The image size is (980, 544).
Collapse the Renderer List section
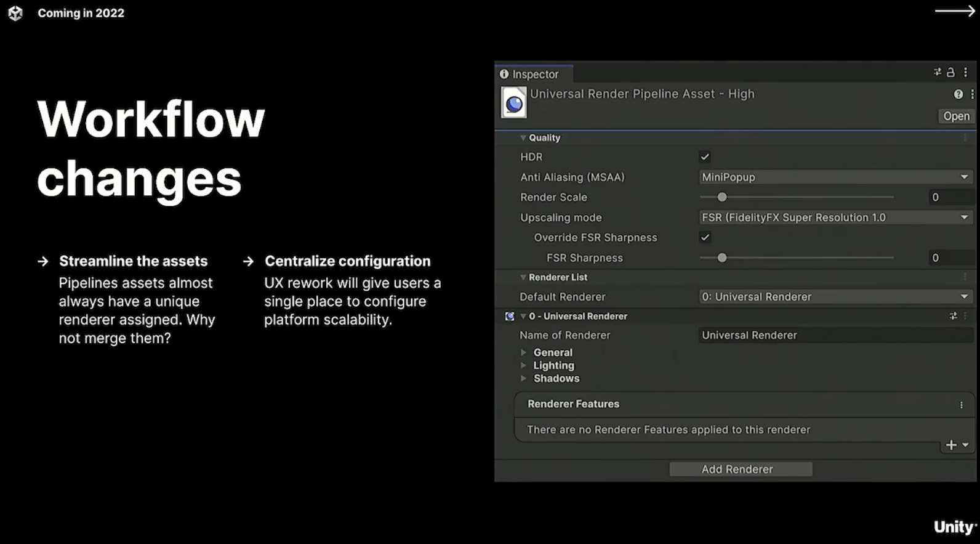coord(523,277)
